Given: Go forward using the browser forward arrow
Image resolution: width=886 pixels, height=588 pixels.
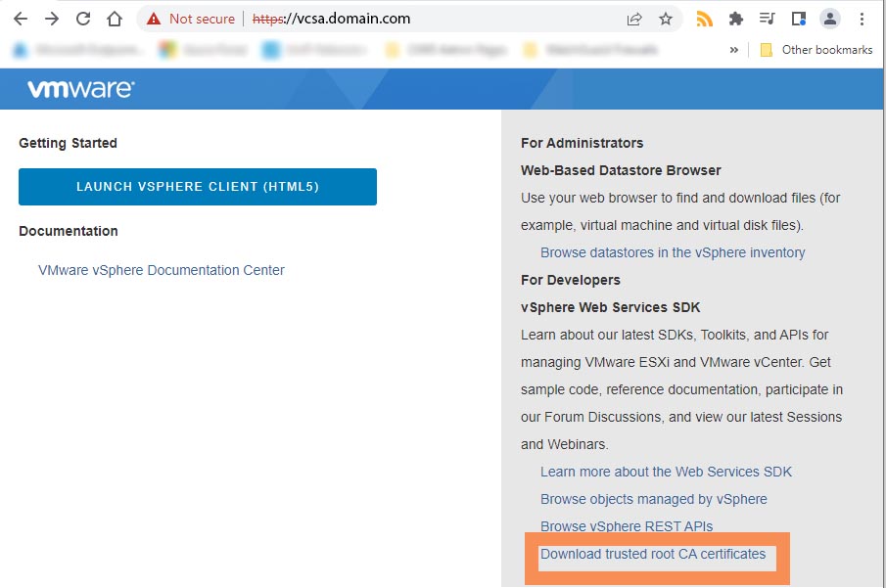Looking at the screenshot, I should coord(52,19).
